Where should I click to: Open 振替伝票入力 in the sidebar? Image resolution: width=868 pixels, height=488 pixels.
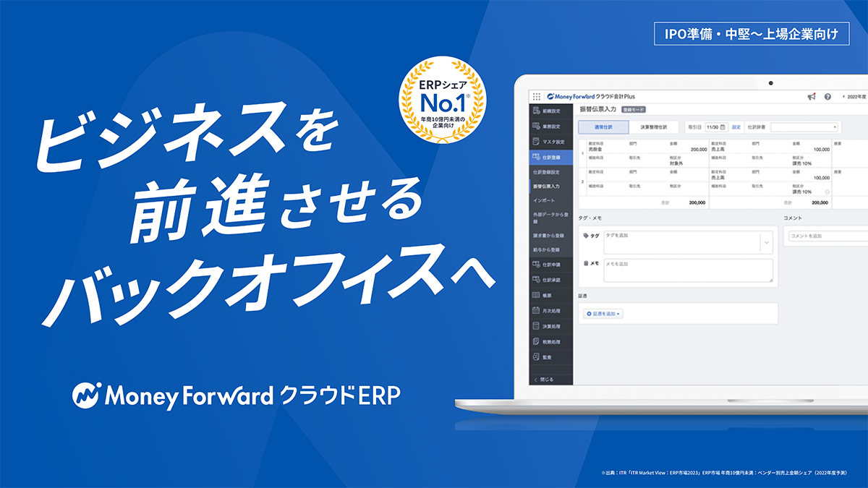(547, 187)
